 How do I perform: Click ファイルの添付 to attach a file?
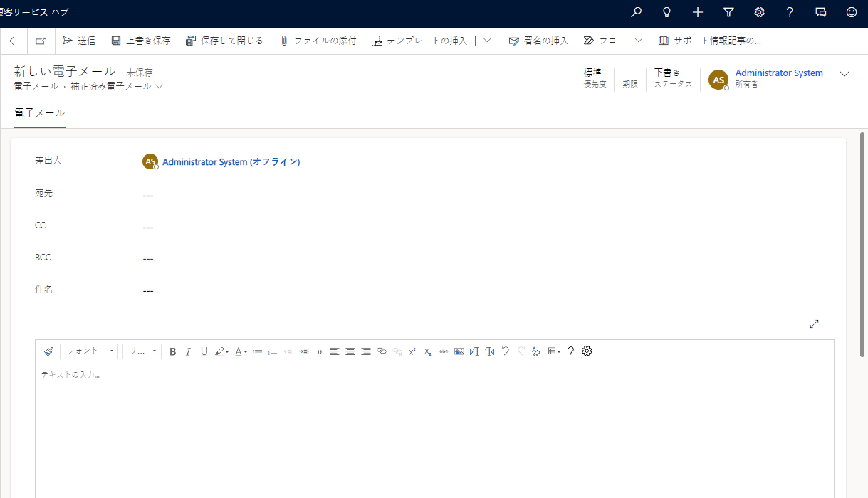(318, 41)
